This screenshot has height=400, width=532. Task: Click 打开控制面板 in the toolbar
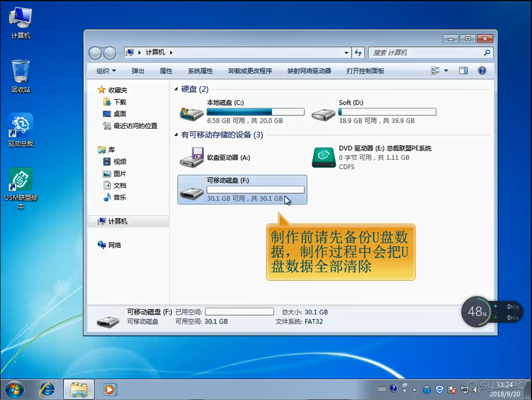(x=365, y=71)
